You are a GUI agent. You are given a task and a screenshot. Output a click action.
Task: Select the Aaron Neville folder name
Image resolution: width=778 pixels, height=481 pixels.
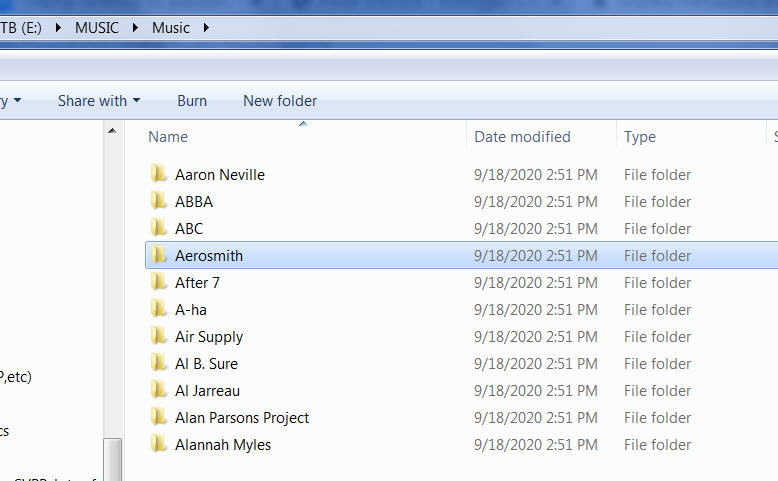[220, 175]
